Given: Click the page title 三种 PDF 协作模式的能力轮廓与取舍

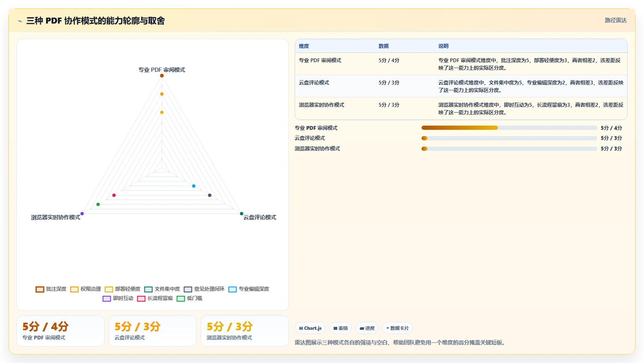Looking at the screenshot, I should pos(95,21).
